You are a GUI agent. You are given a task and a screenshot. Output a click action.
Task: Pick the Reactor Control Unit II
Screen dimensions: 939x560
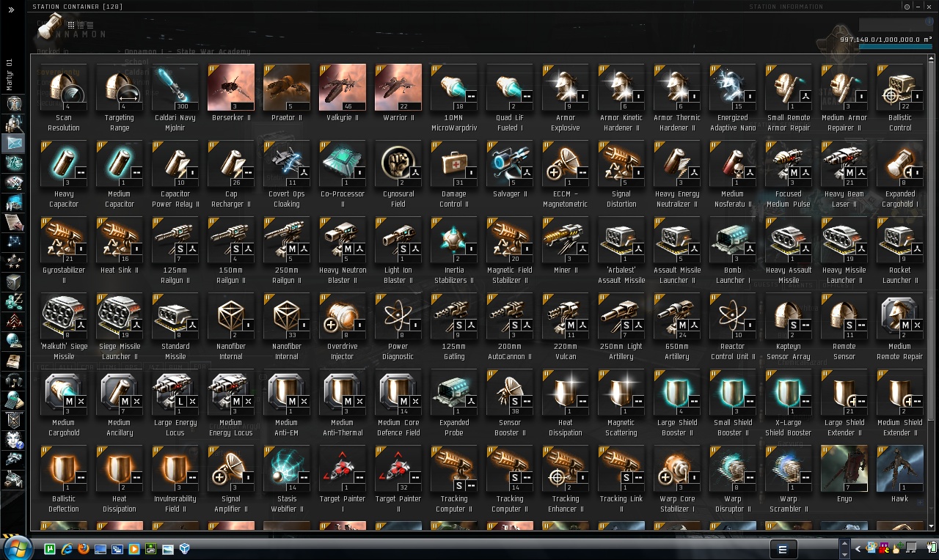click(x=733, y=316)
